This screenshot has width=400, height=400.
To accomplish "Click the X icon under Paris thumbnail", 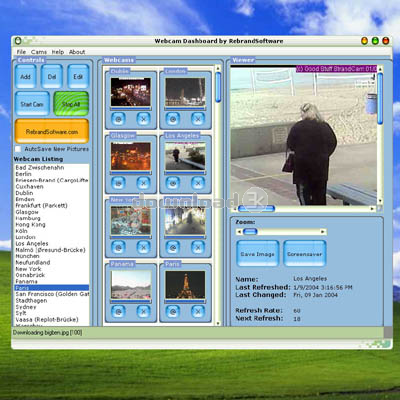I will click(x=198, y=311).
